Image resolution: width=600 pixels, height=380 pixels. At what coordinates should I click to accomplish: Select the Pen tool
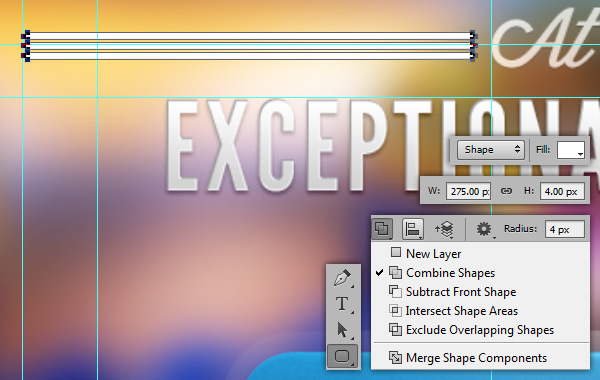(343, 278)
